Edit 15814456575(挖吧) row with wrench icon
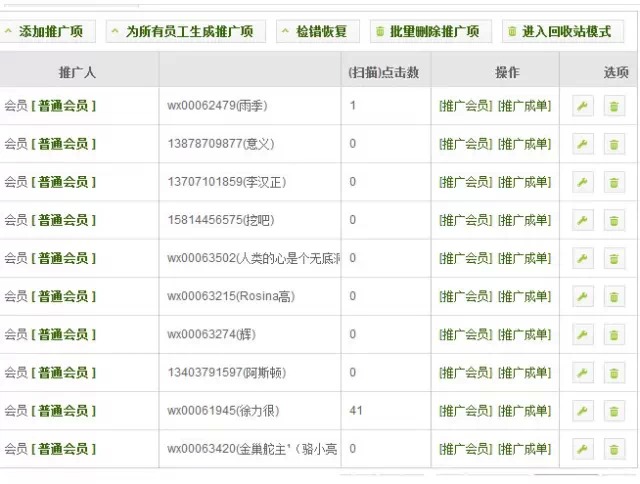640x484 pixels. (583, 220)
